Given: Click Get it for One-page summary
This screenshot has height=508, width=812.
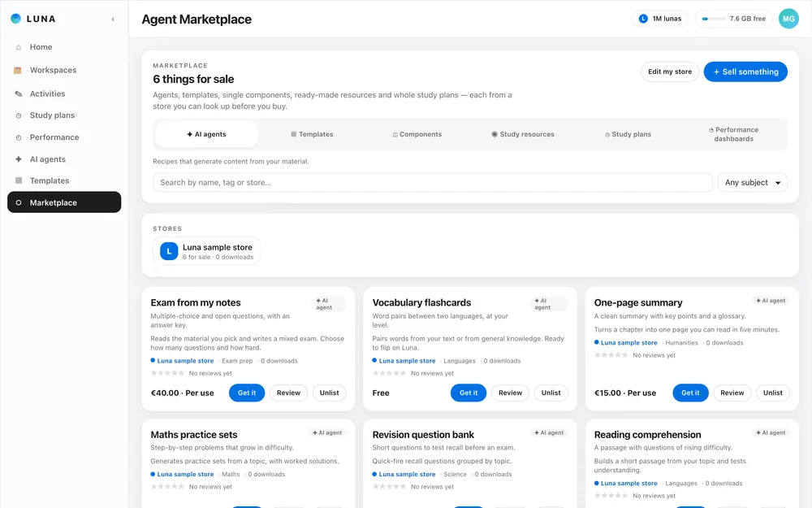Looking at the screenshot, I should (x=690, y=393).
